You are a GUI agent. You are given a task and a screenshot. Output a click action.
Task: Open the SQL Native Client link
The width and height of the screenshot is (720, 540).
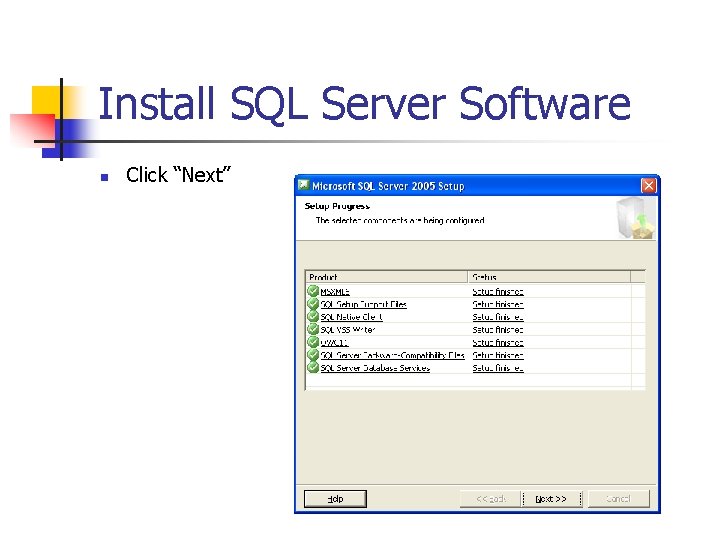click(351, 317)
